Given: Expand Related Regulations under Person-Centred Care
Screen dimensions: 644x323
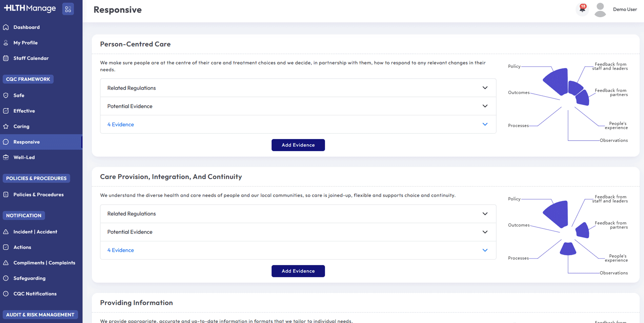Looking at the screenshot, I should 485,88.
